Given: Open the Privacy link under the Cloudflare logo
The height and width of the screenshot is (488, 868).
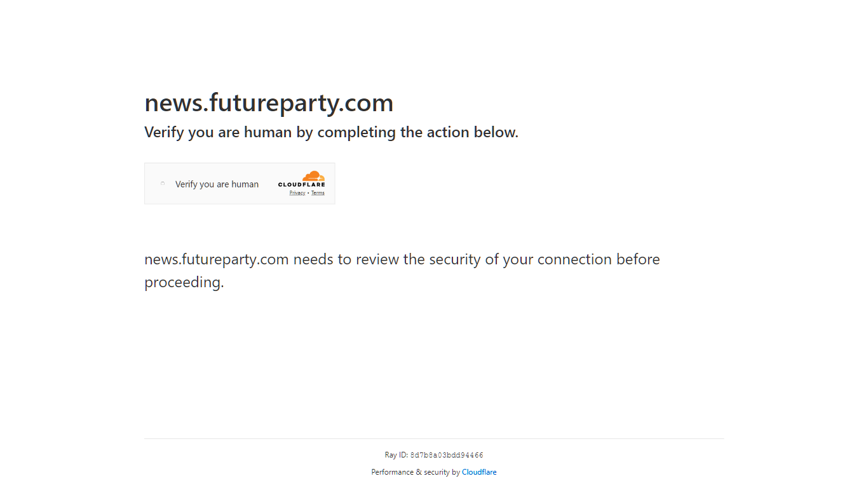Looking at the screenshot, I should click(297, 193).
